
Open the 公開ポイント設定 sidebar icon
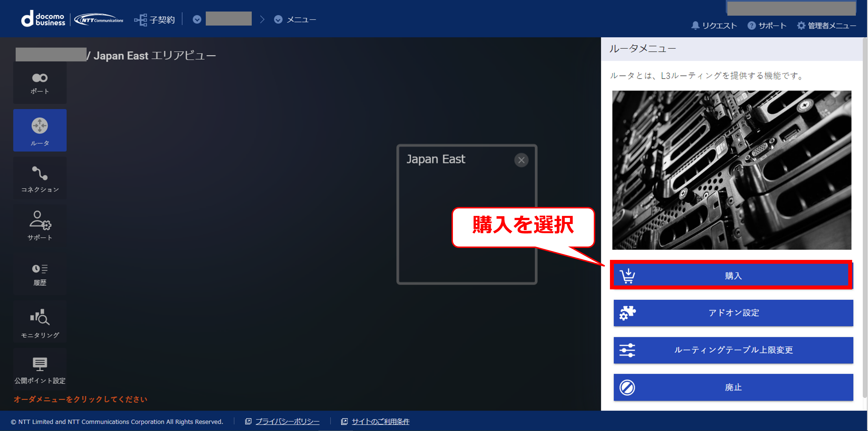pyautogui.click(x=40, y=370)
